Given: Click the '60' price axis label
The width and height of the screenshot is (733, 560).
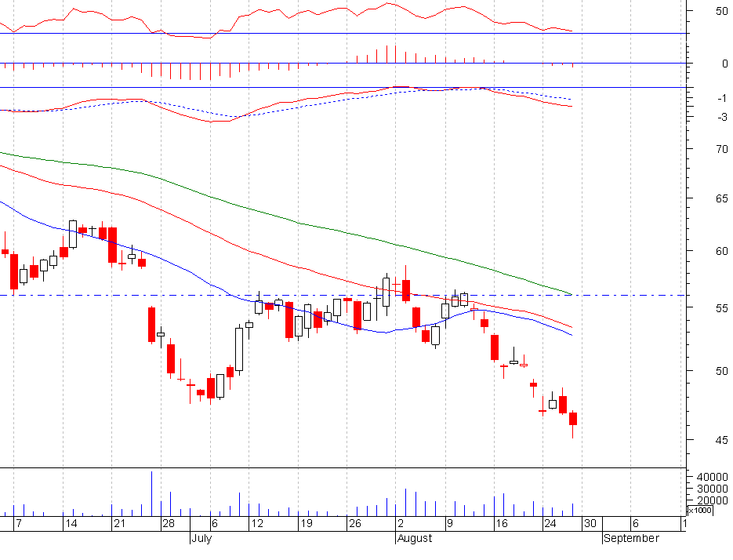Looking at the screenshot, I should (722, 251).
